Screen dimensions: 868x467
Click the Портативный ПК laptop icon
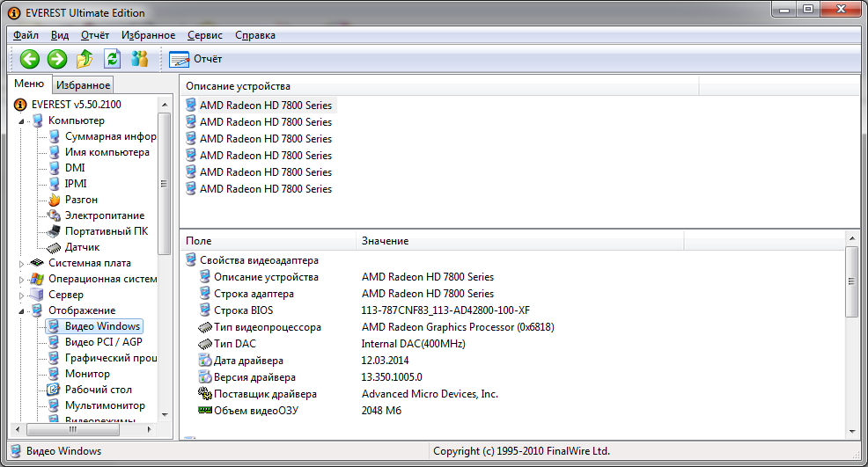coord(54,231)
